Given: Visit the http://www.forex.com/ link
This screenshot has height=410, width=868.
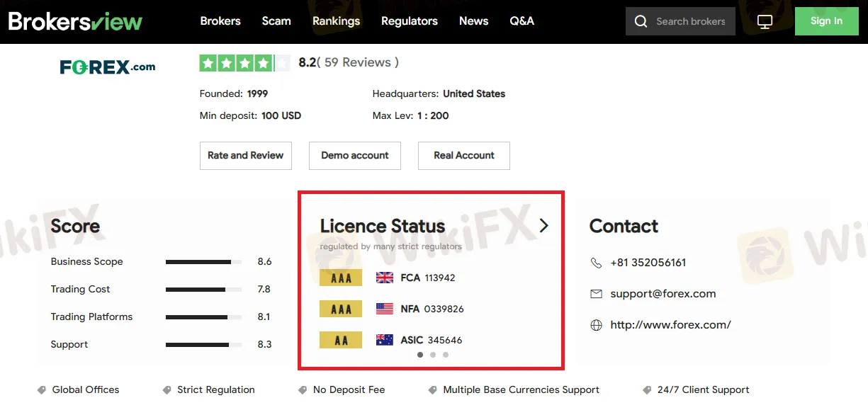Looking at the screenshot, I should pos(670,325).
